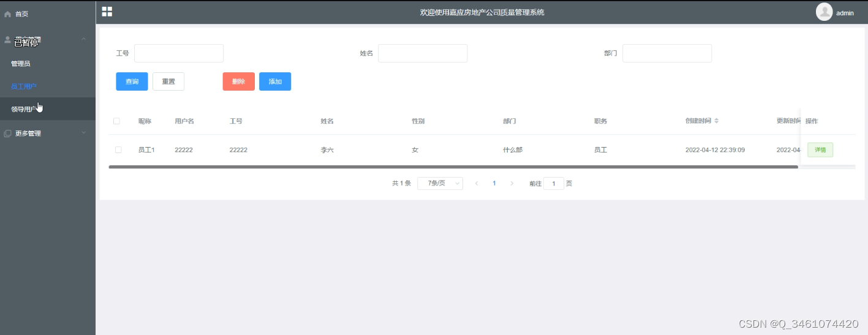This screenshot has height=335, width=868.
Task: Go to previous page arrow
Action: pyautogui.click(x=477, y=183)
